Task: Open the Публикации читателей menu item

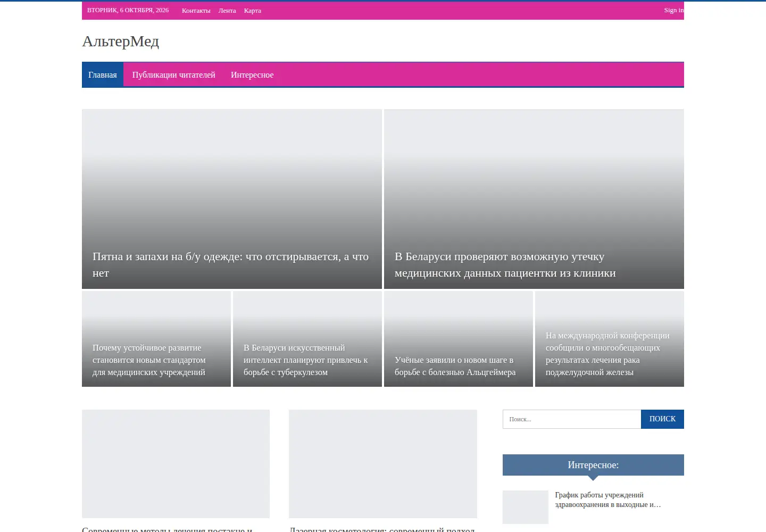Action: 174,75
